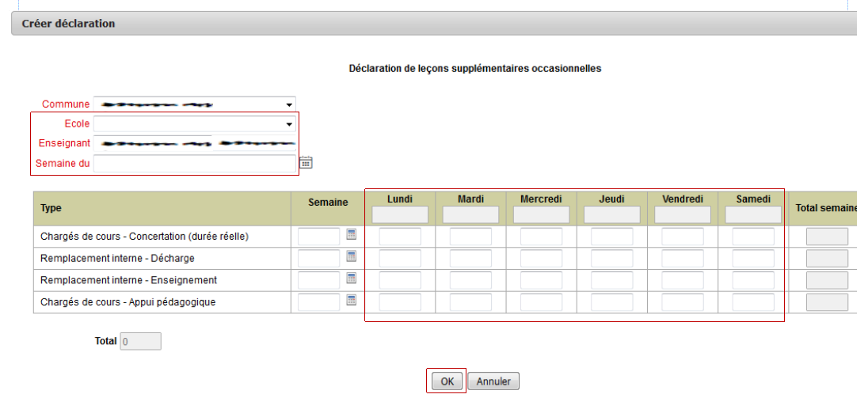Focus the Semaine du date field
868x398 pixels.
[x=194, y=163]
